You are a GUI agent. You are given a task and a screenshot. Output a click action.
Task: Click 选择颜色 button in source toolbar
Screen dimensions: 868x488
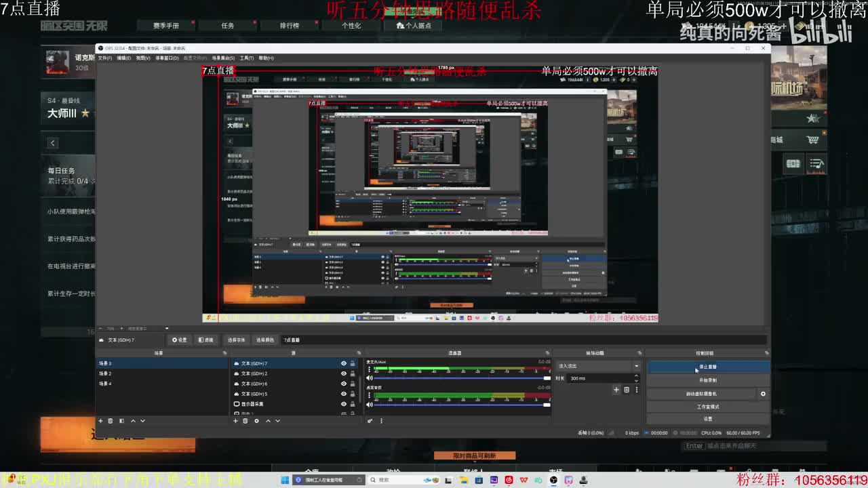[265, 340]
